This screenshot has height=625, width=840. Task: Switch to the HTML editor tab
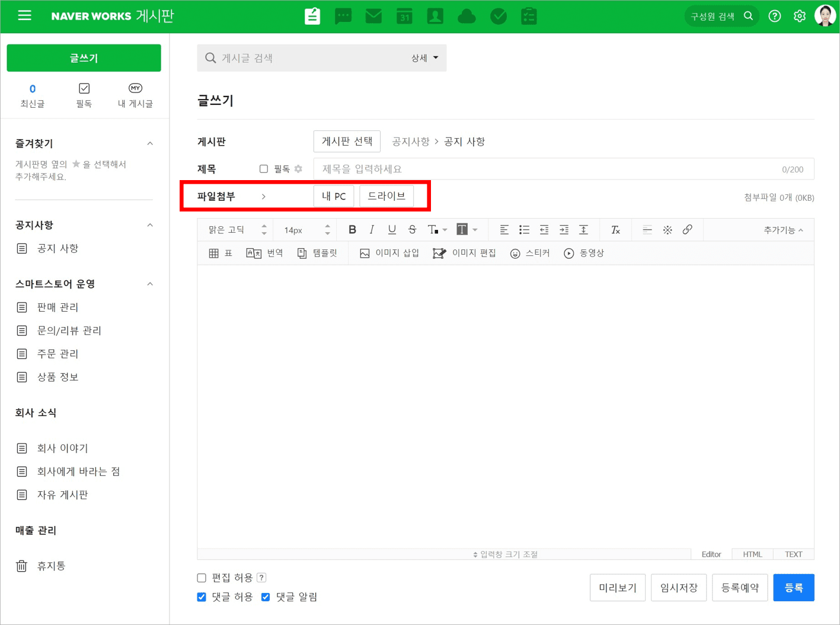pos(752,553)
